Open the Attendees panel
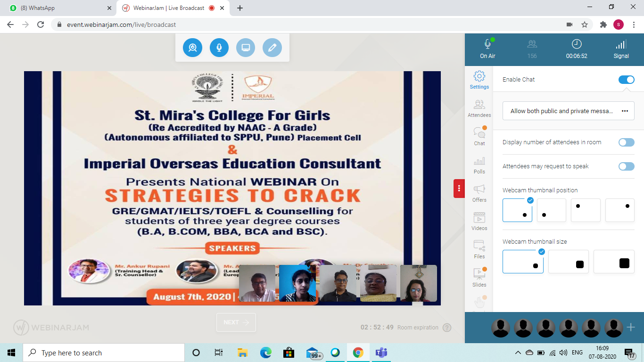Screen dimensions: 644x362 coord(479,107)
